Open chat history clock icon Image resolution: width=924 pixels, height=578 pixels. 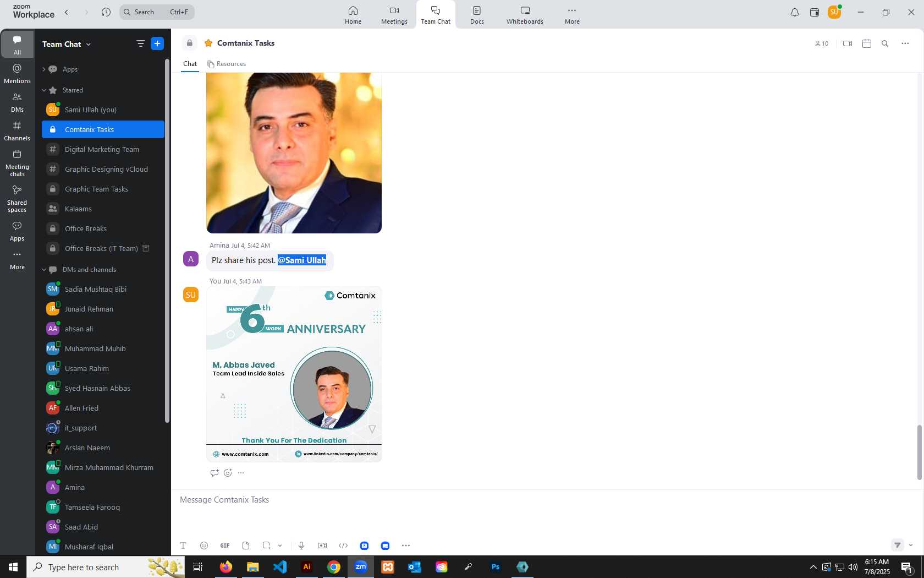106,12
